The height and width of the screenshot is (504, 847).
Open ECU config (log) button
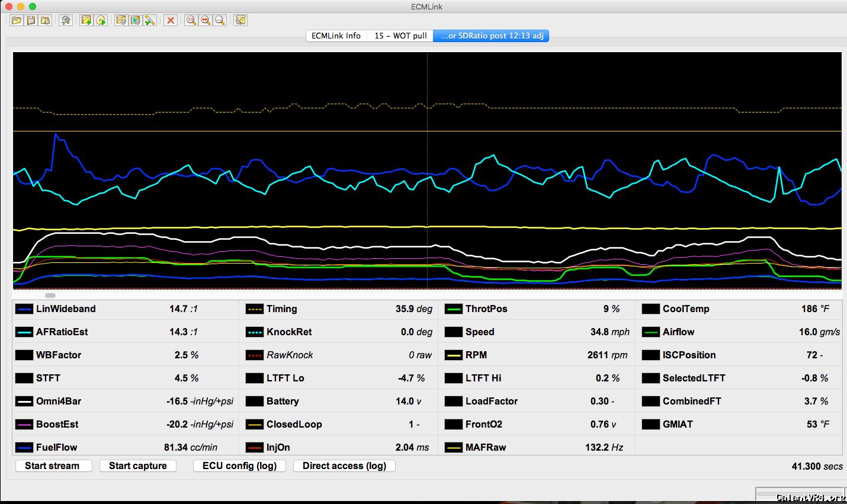click(239, 466)
